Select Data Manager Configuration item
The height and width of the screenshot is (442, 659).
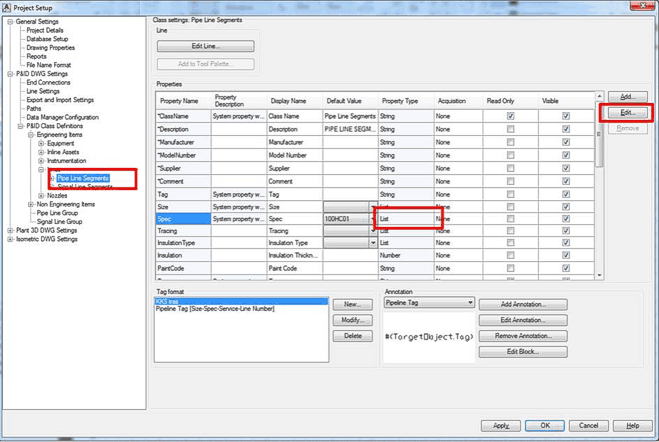pyautogui.click(x=62, y=117)
